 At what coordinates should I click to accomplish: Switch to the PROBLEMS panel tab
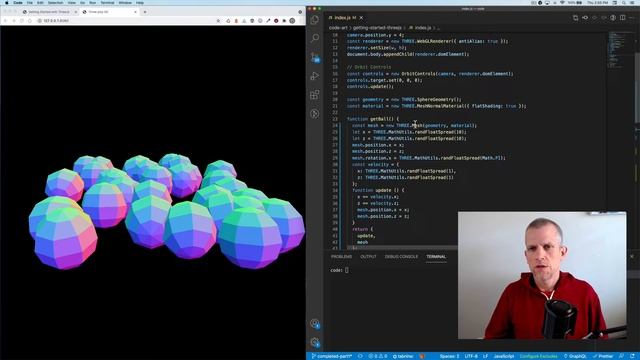[x=341, y=257]
